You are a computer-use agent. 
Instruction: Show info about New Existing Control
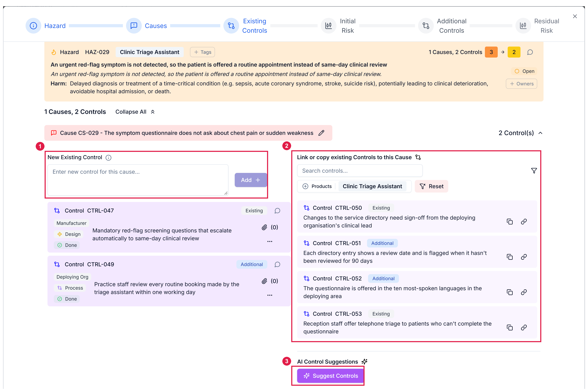coord(108,158)
